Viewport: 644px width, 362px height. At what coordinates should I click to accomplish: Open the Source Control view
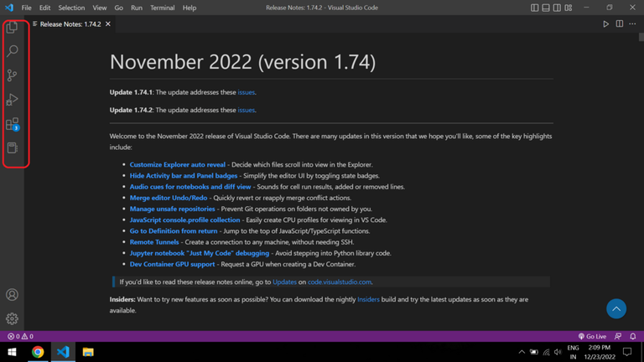tap(12, 75)
